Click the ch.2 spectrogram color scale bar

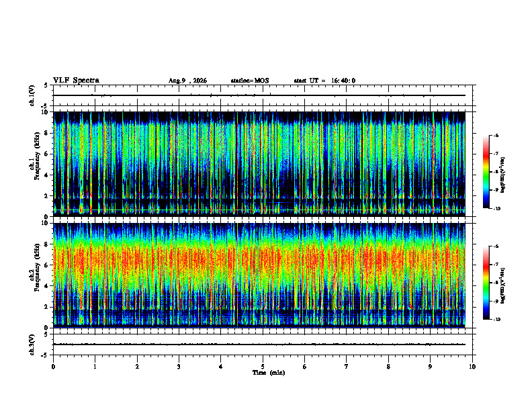[486, 283]
